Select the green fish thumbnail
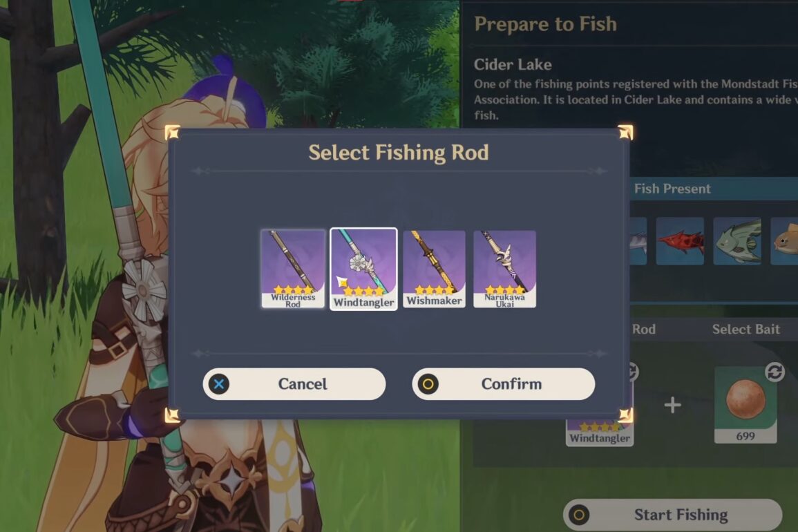The height and width of the screenshot is (532, 798). [737, 241]
